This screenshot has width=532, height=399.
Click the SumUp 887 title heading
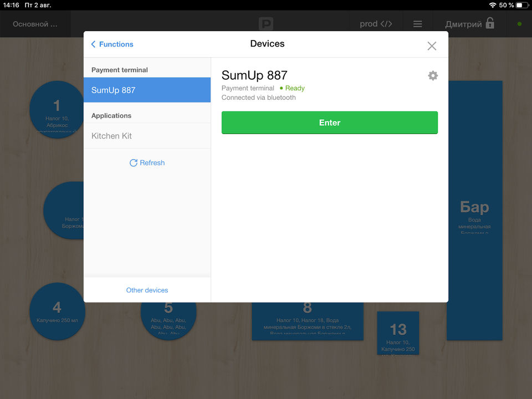tap(254, 75)
